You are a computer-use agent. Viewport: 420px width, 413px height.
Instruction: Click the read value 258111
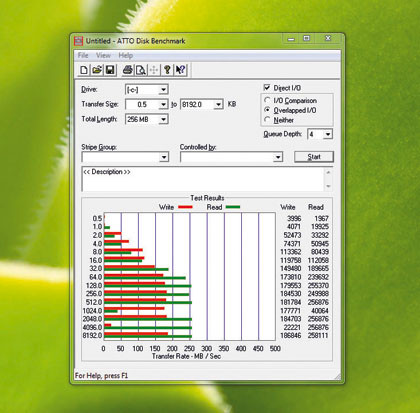318,335
